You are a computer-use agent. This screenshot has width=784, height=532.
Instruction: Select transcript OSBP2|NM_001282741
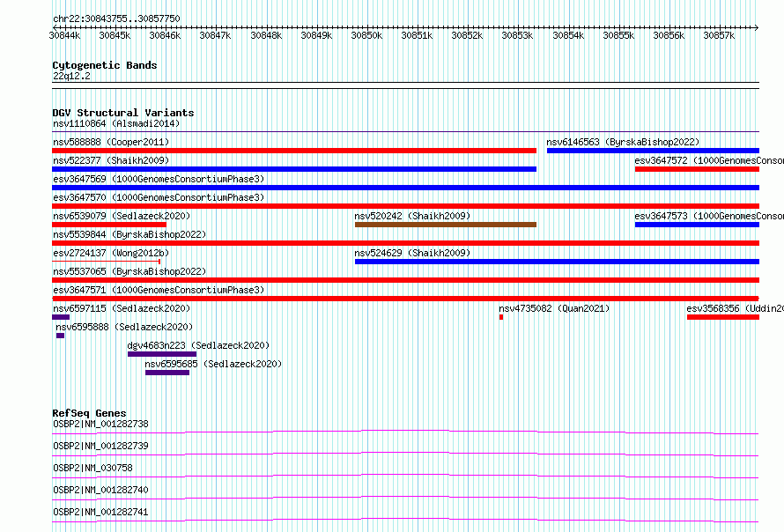100,512
